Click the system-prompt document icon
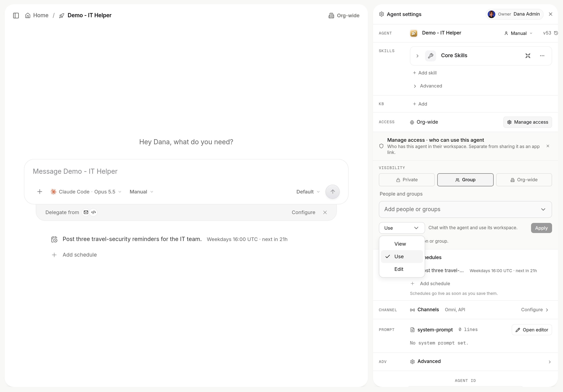563x392 pixels. pyautogui.click(x=412, y=330)
